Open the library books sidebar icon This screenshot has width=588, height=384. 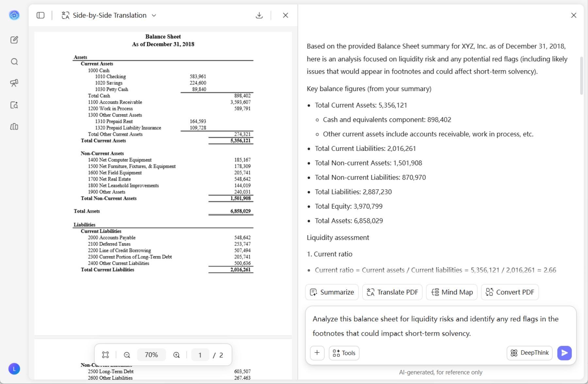coord(14,126)
